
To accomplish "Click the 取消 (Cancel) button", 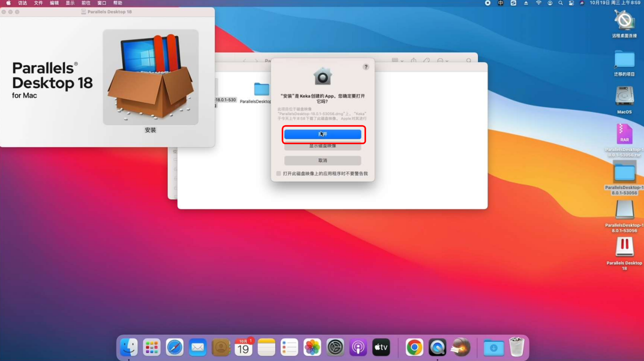I will 322,161.
